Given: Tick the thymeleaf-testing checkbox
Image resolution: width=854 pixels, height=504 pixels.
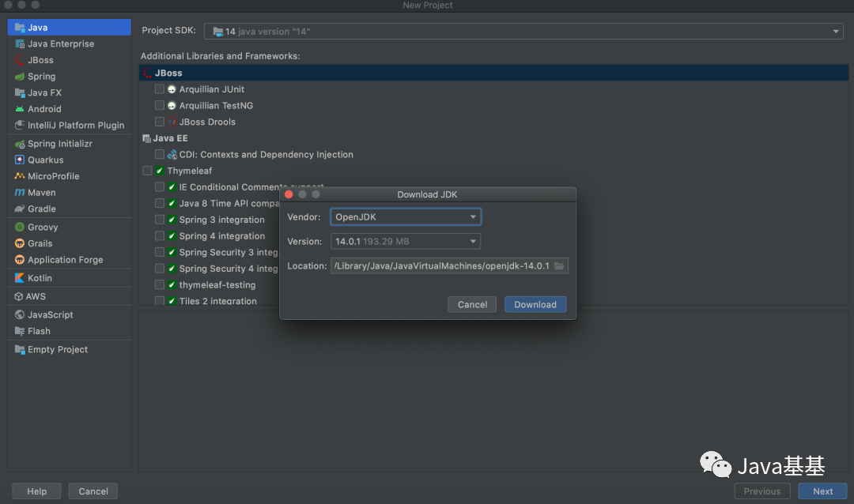Looking at the screenshot, I should (160, 284).
